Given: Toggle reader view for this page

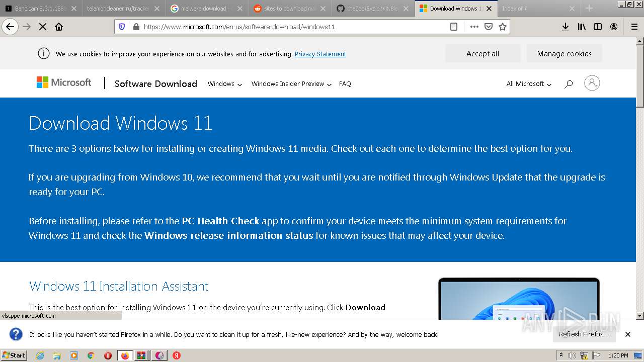Looking at the screenshot, I should click(454, 27).
